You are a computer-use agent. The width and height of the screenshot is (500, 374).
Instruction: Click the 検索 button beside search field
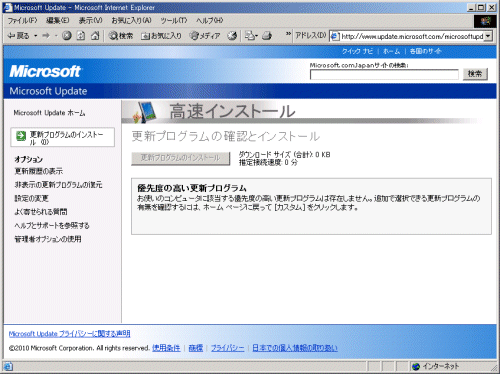click(x=475, y=74)
